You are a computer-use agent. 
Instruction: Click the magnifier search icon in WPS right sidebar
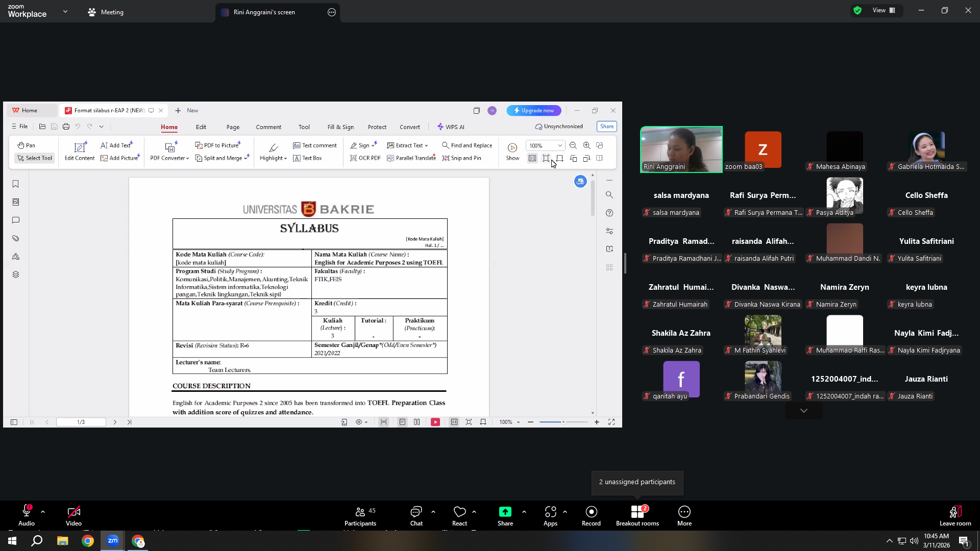(x=609, y=195)
